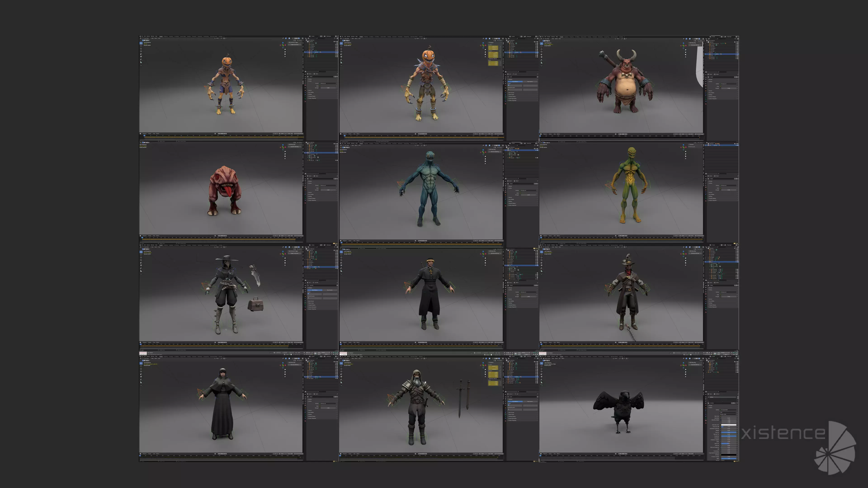Click Strength field in blue-shorts pumpkin World surface
868x488 pixels.
click(x=328, y=88)
